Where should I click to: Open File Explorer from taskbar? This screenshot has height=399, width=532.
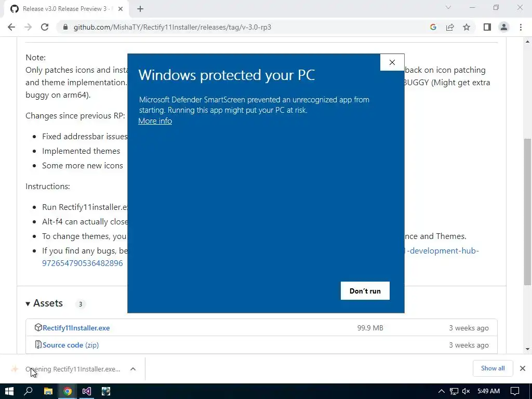(x=48, y=391)
